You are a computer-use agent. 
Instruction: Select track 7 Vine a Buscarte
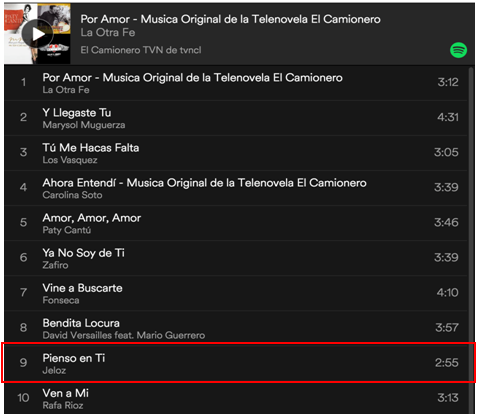[236, 293]
